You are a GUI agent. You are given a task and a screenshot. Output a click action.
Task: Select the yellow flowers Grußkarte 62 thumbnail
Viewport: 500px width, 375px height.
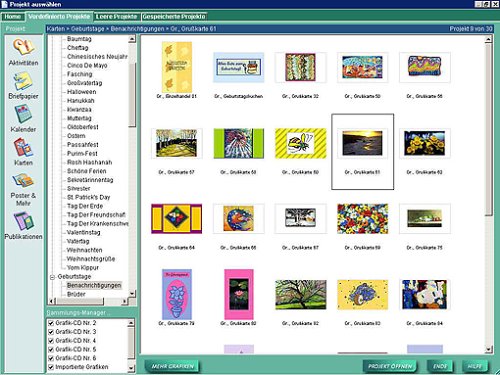424,143
